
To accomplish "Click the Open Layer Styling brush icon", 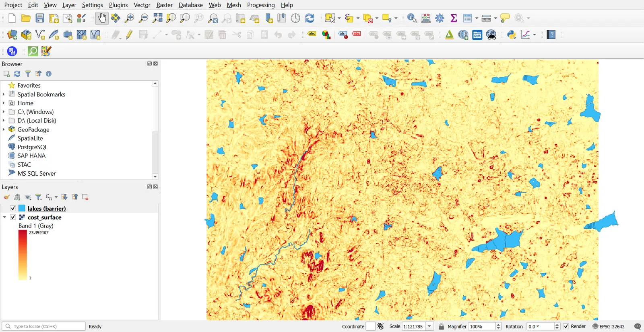I will 7,197.
